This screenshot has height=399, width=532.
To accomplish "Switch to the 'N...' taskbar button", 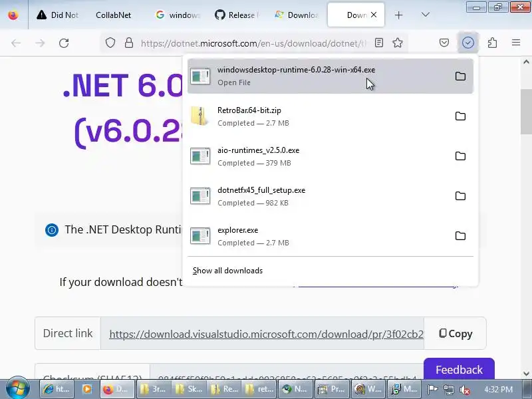I will click(295, 389).
